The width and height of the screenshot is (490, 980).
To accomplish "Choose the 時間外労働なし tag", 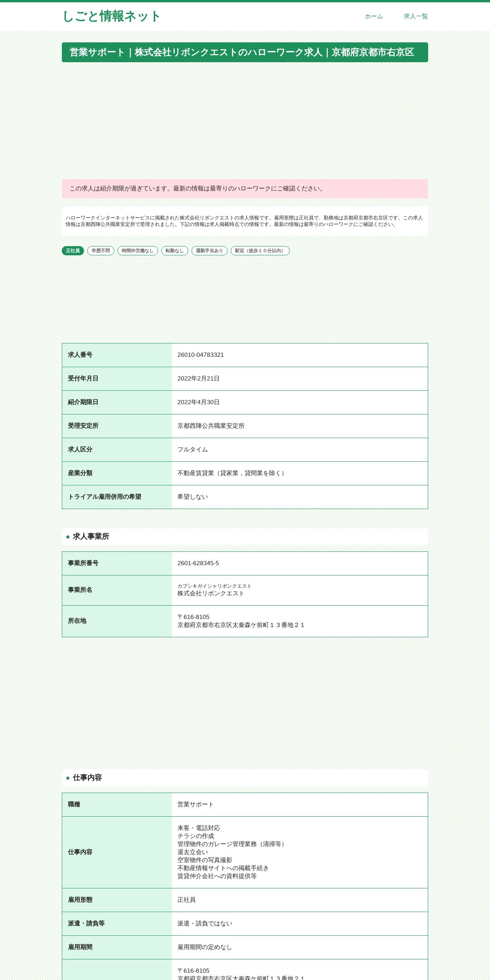I will (138, 251).
